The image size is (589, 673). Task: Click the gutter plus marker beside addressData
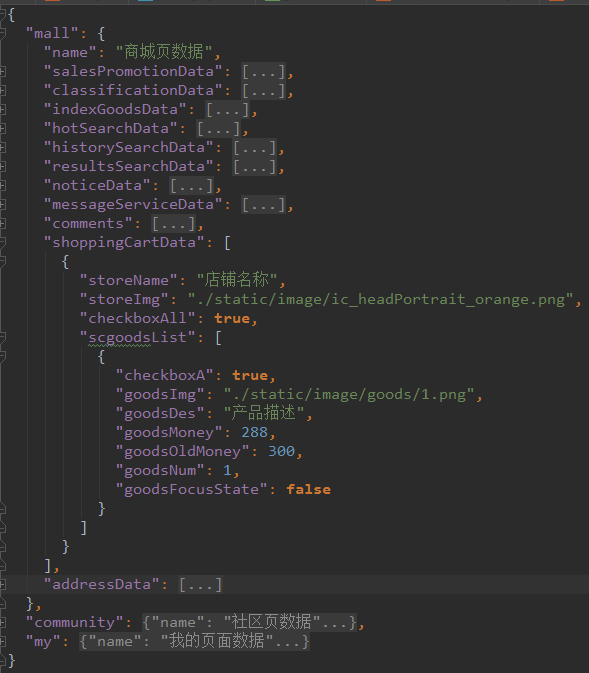coord(3,585)
